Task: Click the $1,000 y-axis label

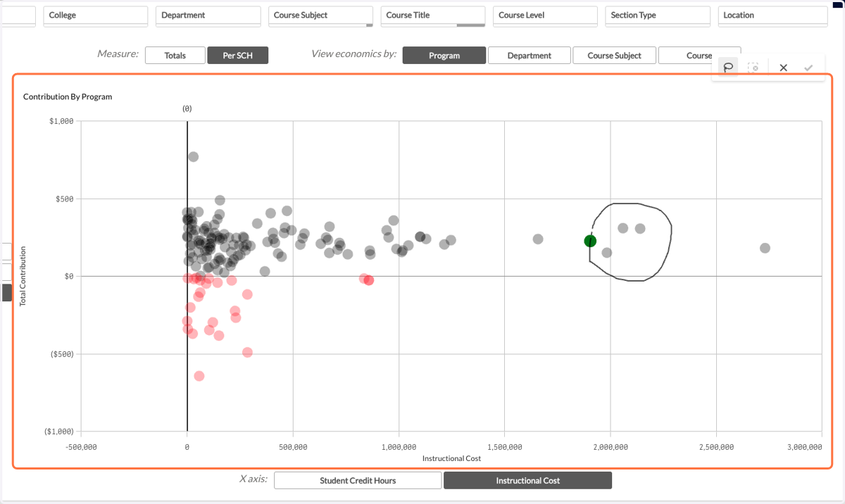Action: (x=62, y=121)
